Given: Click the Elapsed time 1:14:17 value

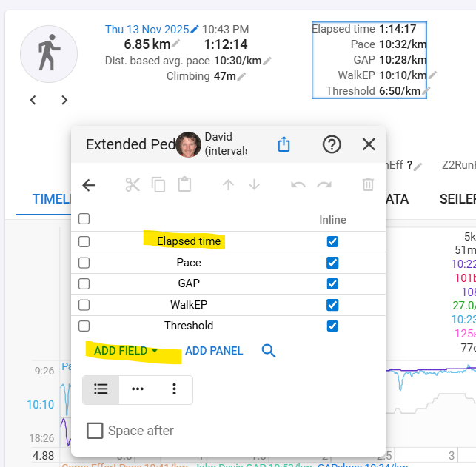Looking at the screenshot, I should (x=398, y=29).
